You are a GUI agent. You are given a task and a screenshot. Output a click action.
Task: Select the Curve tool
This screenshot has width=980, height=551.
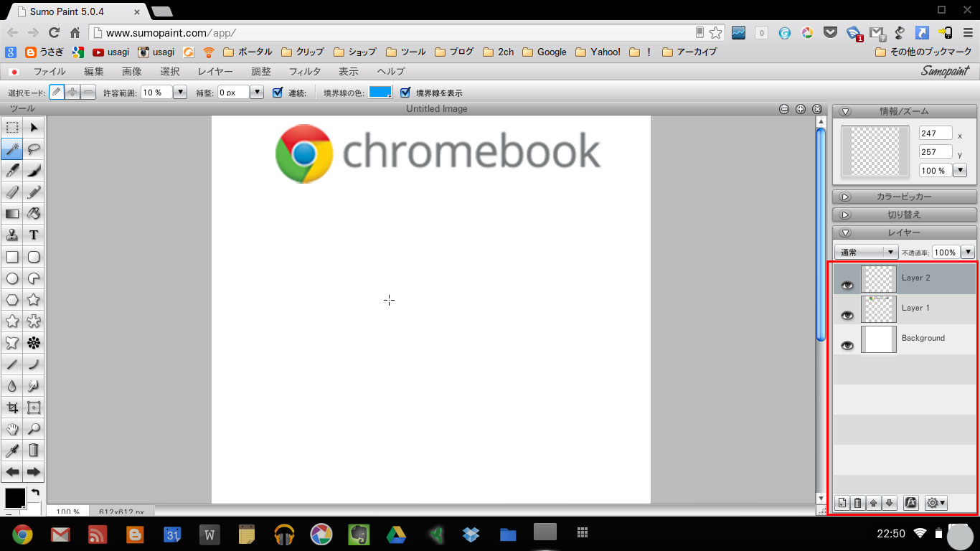coord(34,364)
